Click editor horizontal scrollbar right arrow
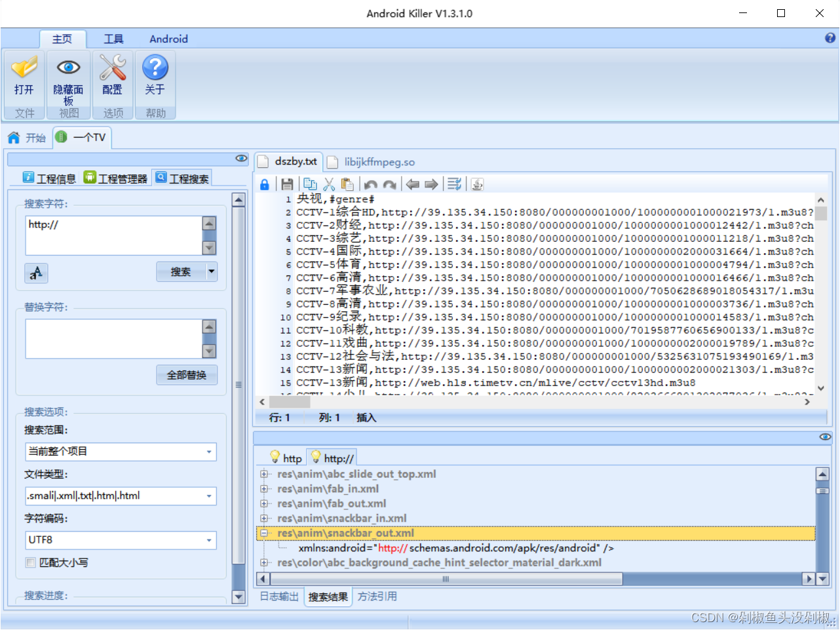 coord(807,402)
